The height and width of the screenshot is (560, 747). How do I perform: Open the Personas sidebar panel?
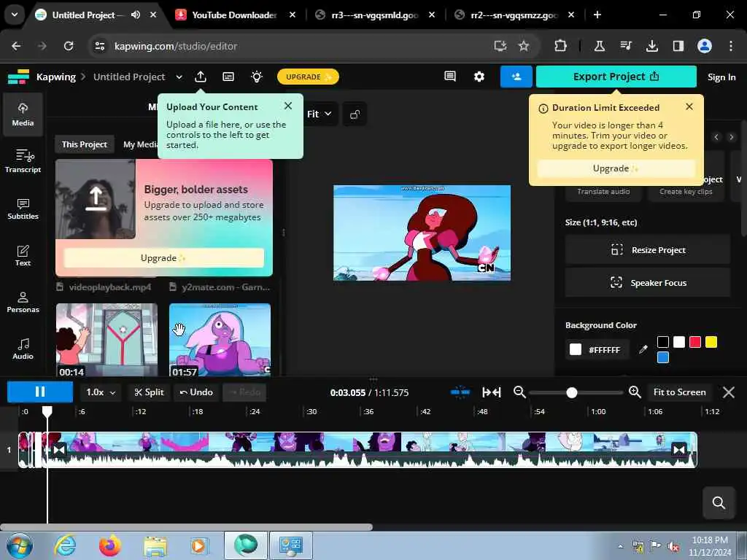23,302
